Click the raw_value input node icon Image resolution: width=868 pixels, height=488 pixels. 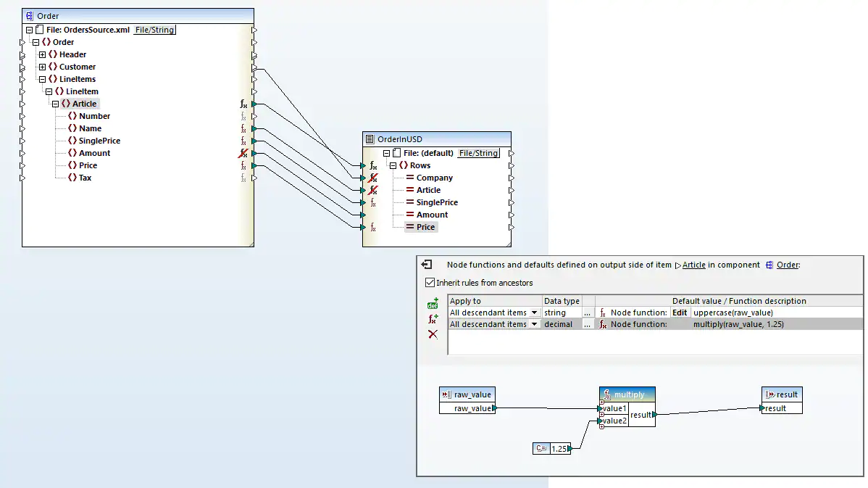[446, 394]
